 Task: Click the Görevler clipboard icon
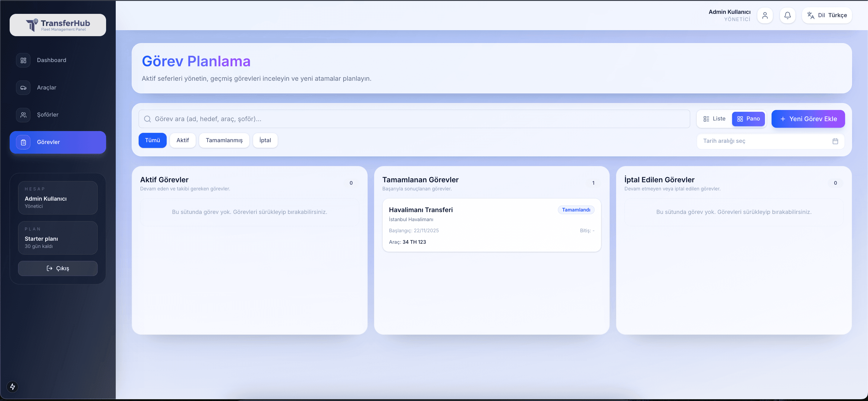point(23,143)
